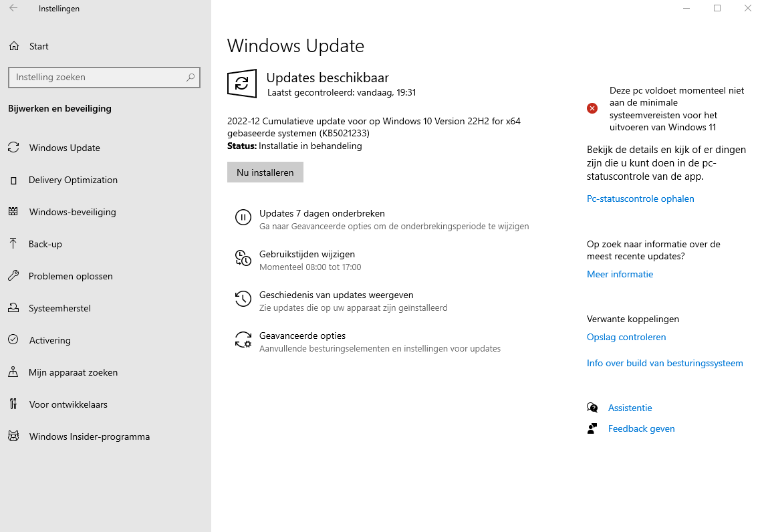Click the Feedback geven link
The image size is (762, 532).
(x=641, y=428)
